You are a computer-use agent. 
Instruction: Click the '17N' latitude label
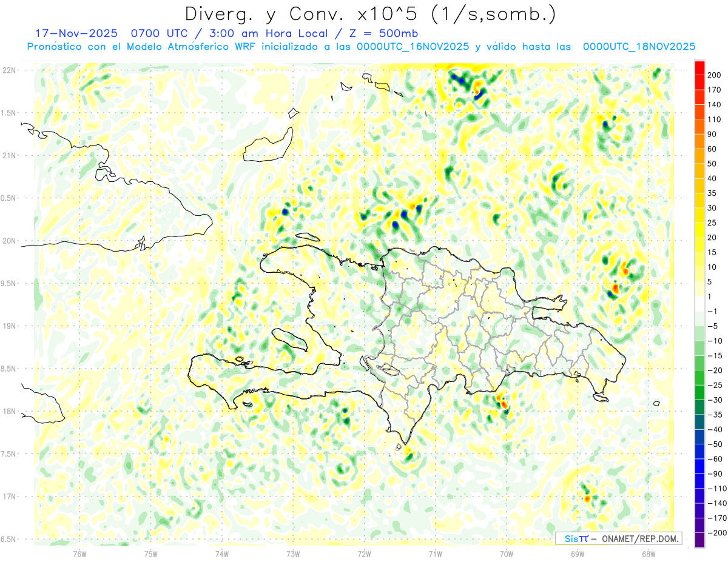tap(10, 497)
